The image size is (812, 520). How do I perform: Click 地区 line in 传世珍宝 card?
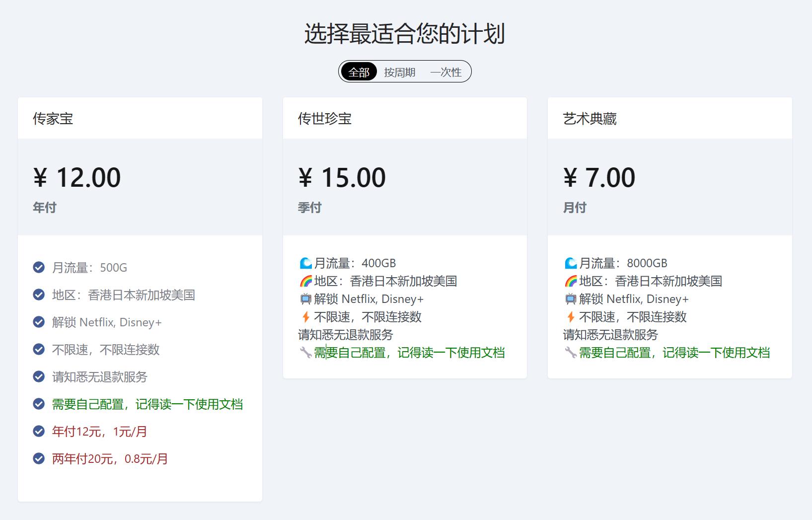click(385, 281)
